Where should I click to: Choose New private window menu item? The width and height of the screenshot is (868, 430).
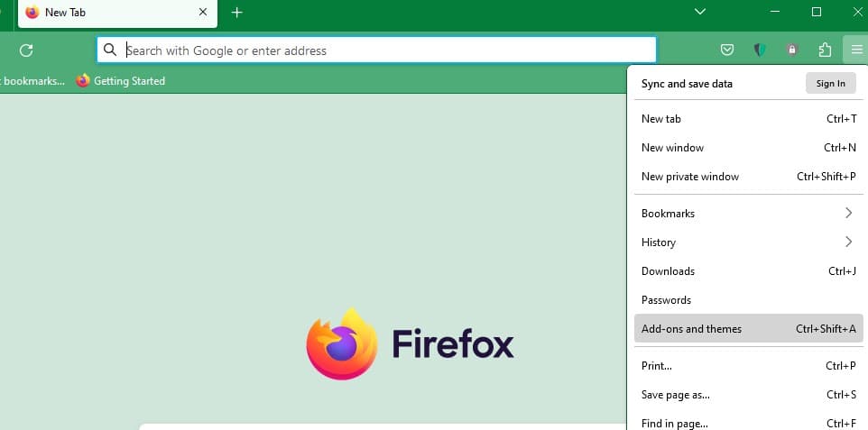[x=748, y=177]
